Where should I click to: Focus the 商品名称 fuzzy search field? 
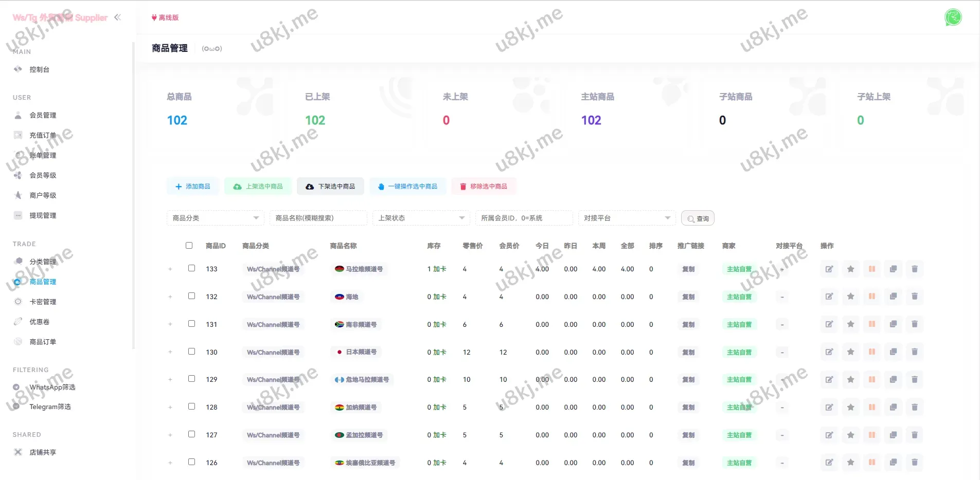[x=318, y=218]
